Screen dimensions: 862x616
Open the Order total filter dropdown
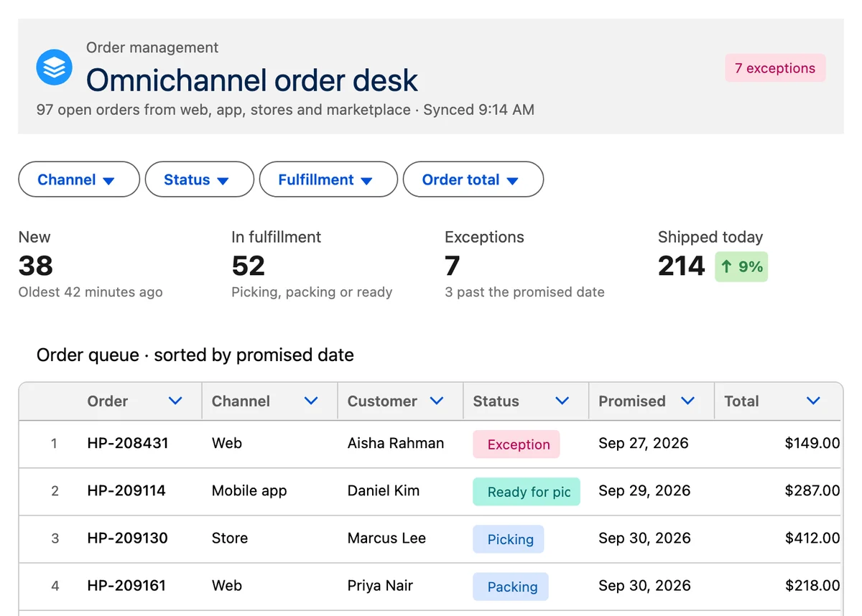coord(473,179)
